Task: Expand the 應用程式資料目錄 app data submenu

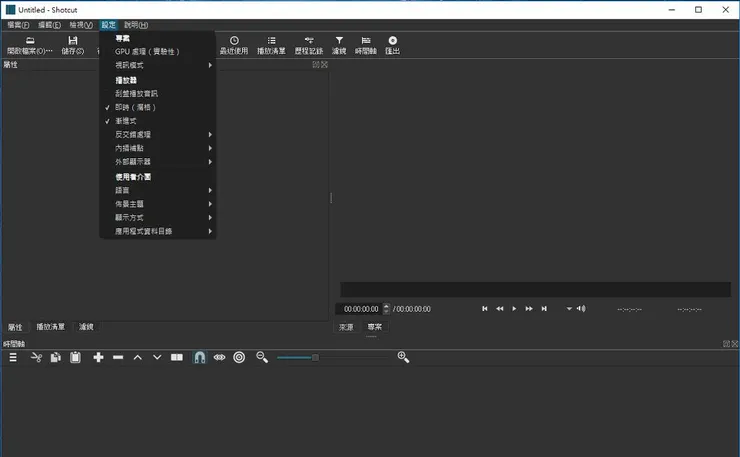Action: coord(158,231)
